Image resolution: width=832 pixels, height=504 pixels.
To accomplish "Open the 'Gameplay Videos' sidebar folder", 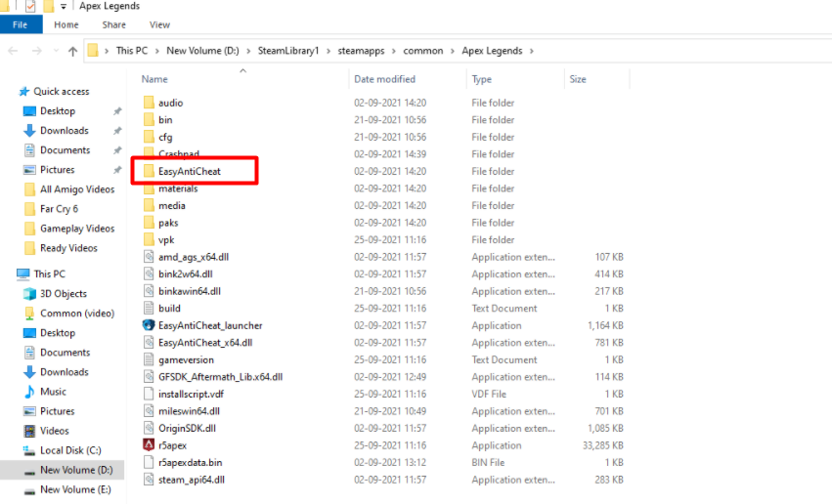I will click(77, 229).
